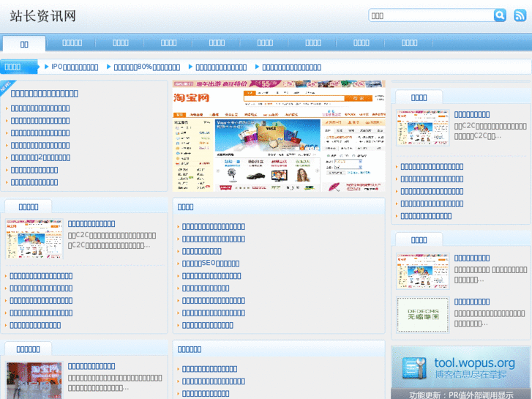Open the RSS feed icon
532x399 pixels.
[520, 15]
